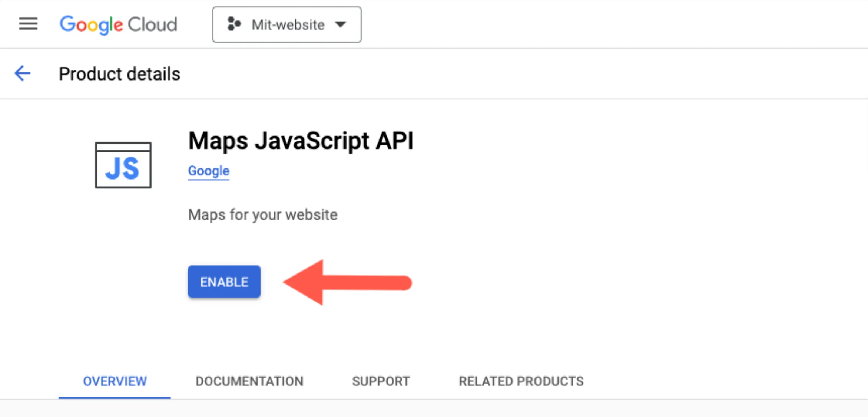Expand the project dropdown caret arrow

pyautogui.click(x=340, y=24)
